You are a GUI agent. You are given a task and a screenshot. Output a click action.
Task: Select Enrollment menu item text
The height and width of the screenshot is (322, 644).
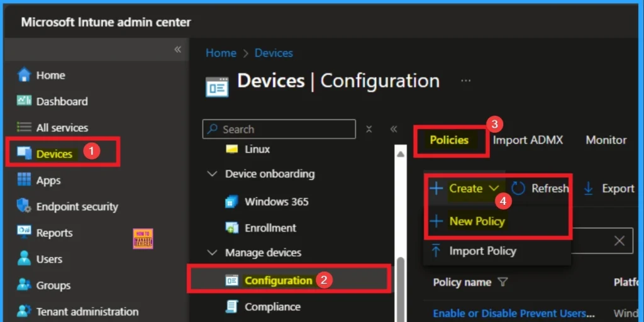270,228
